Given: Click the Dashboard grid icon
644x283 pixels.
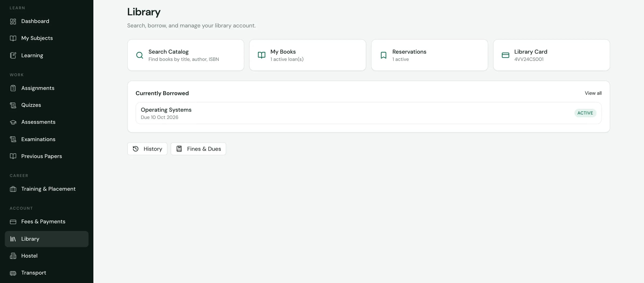Looking at the screenshot, I should (13, 21).
